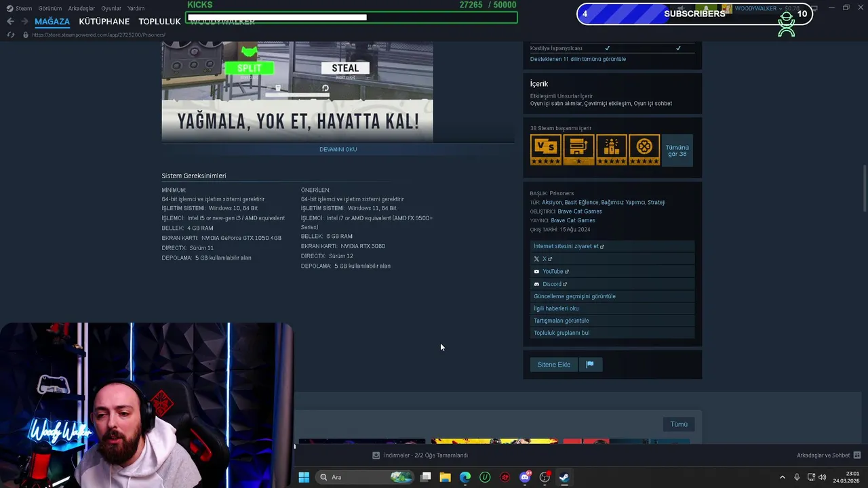This screenshot has height=488, width=868.
Task: Click the flag report icon
Action: (x=590, y=365)
